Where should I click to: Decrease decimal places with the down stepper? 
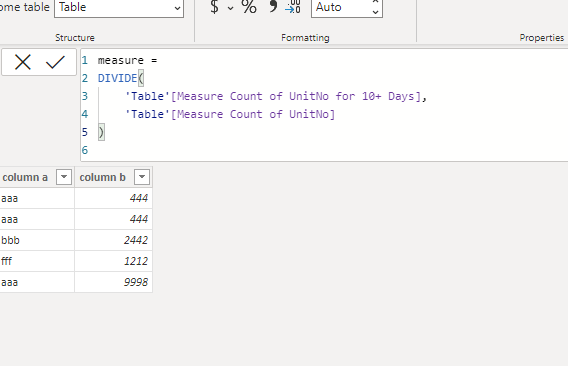[x=376, y=12]
